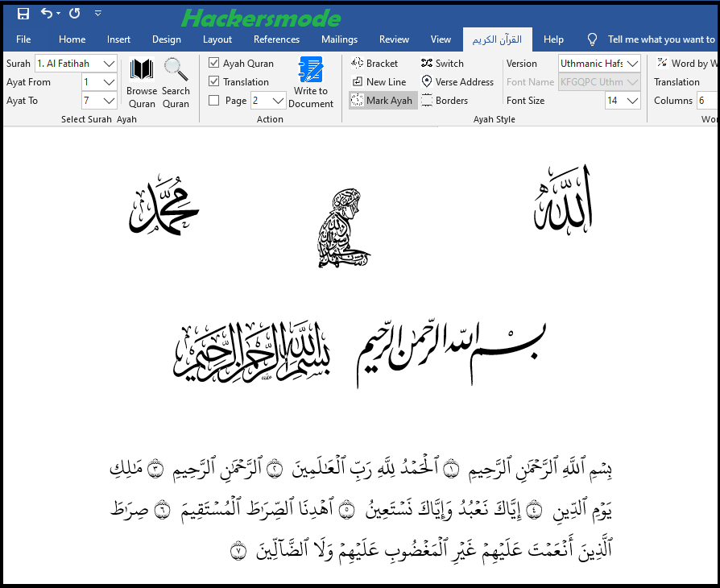
Task: Toggle the Translation checkbox
Action: pos(213,81)
